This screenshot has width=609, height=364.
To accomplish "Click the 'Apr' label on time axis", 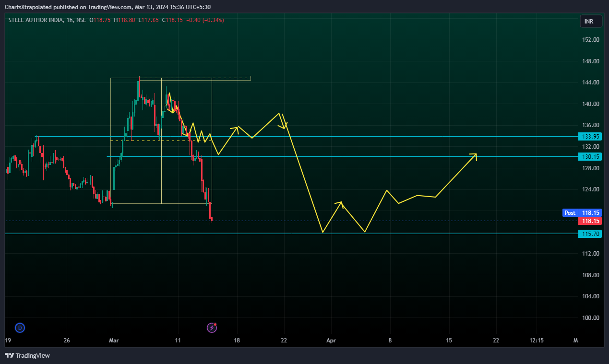I will point(331,341).
